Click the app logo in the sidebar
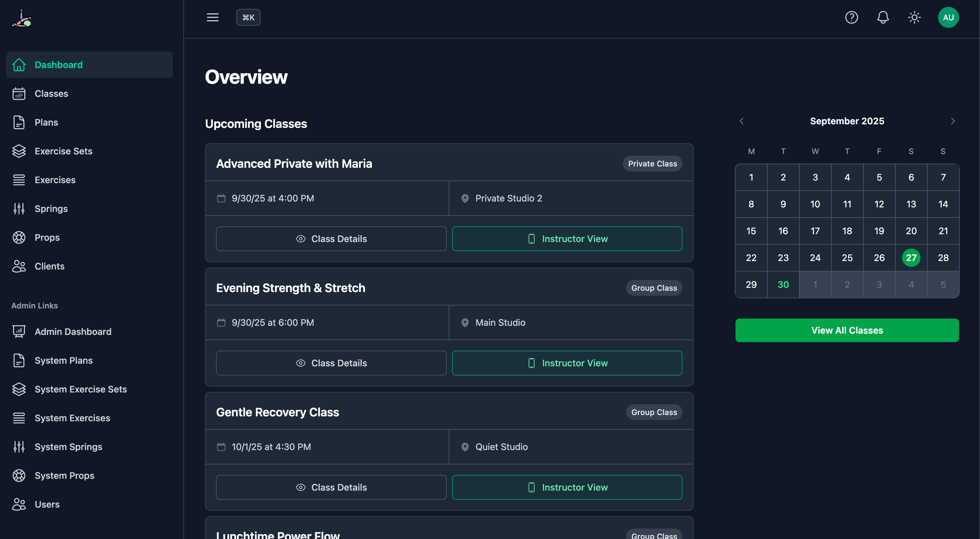This screenshot has height=539, width=980. tap(22, 18)
